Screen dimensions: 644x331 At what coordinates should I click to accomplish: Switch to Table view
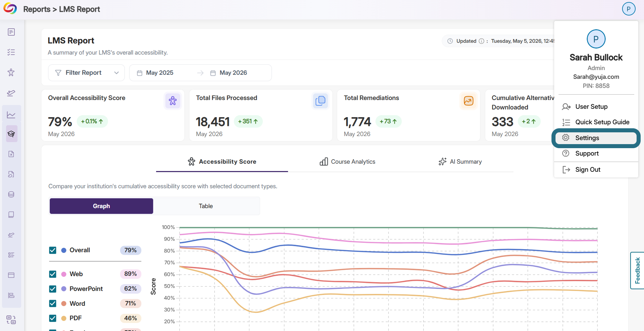206,206
